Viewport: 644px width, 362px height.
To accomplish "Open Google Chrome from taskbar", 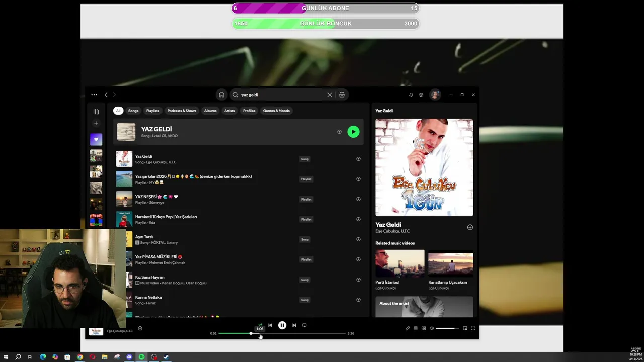I will (x=79, y=357).
